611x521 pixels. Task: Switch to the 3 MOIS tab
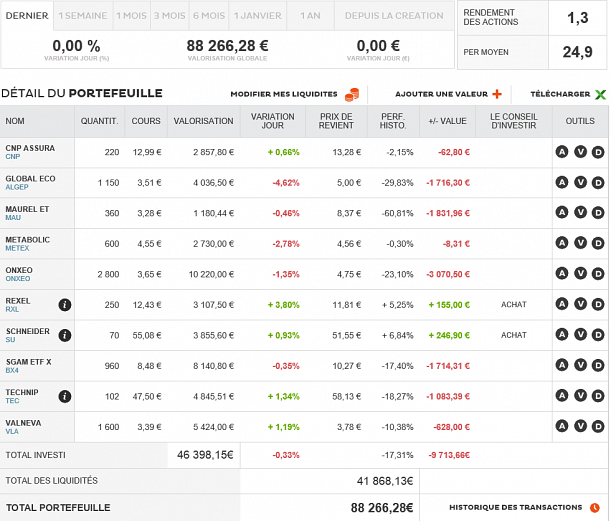[170, 16]
